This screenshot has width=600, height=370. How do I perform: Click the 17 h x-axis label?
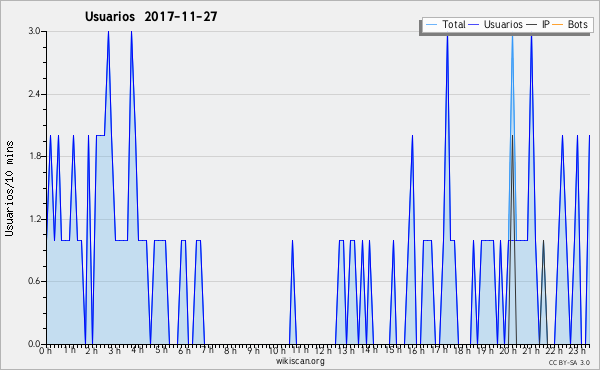(439, 350)
